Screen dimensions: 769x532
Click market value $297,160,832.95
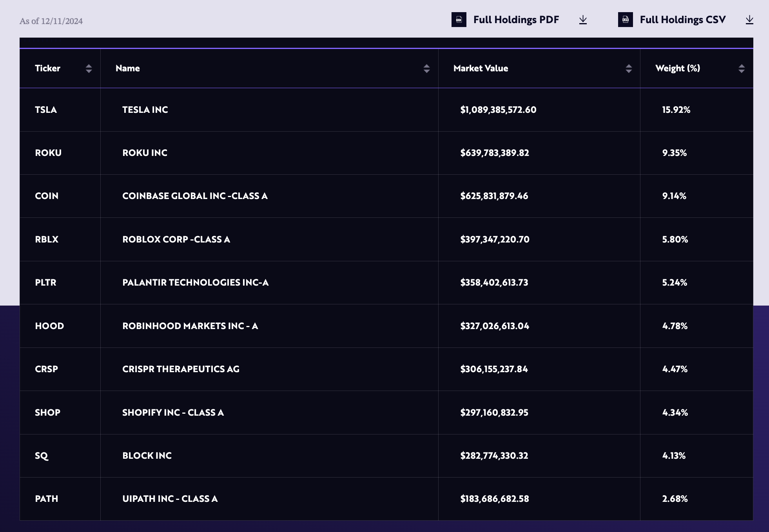click(494, 413)
